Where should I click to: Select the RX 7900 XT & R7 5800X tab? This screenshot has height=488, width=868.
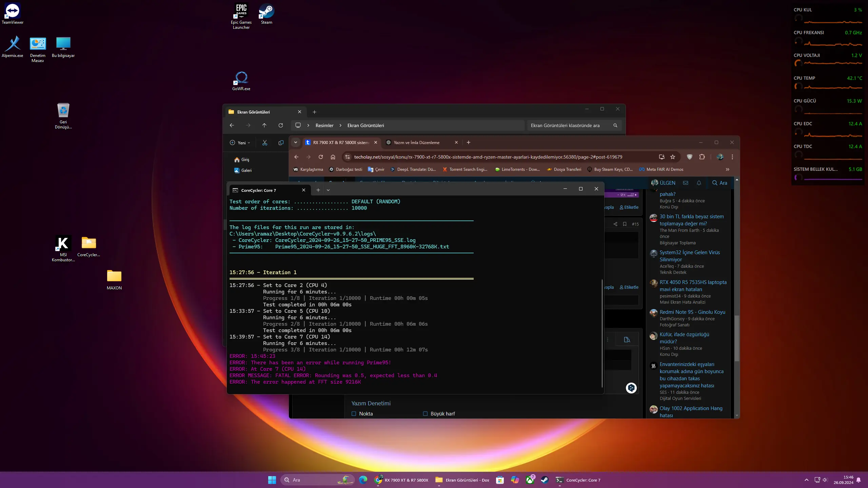341,143
